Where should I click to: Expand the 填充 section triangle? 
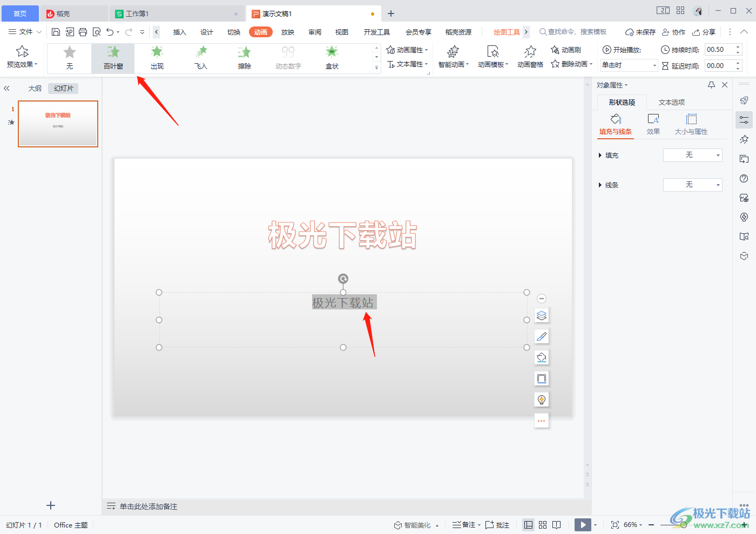point(600,156)
